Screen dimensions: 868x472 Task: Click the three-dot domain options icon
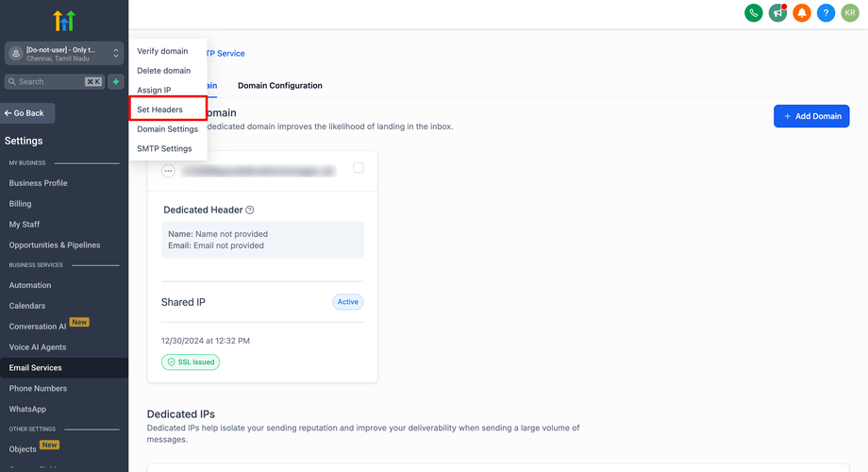point(168,171)
